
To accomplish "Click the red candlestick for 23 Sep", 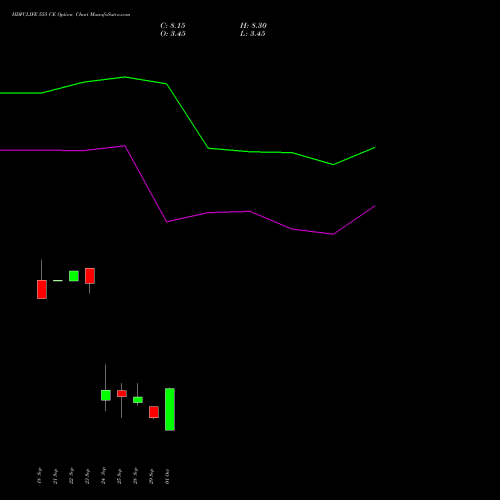I will point(90,276).
